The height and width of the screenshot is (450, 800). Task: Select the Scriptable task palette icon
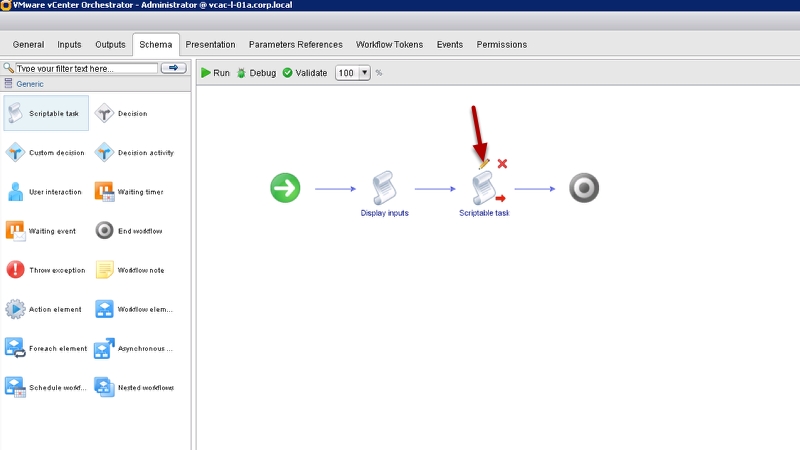(16, 114)
